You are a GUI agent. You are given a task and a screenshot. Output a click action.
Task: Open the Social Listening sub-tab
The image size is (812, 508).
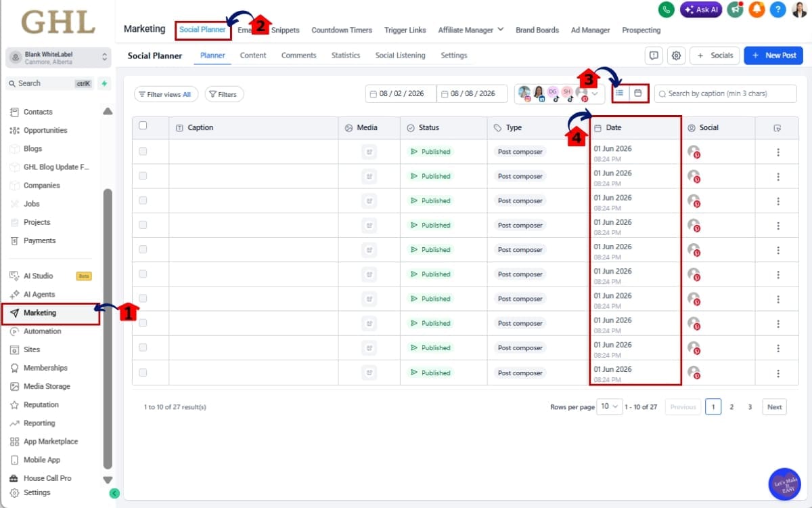coord(401,56)
